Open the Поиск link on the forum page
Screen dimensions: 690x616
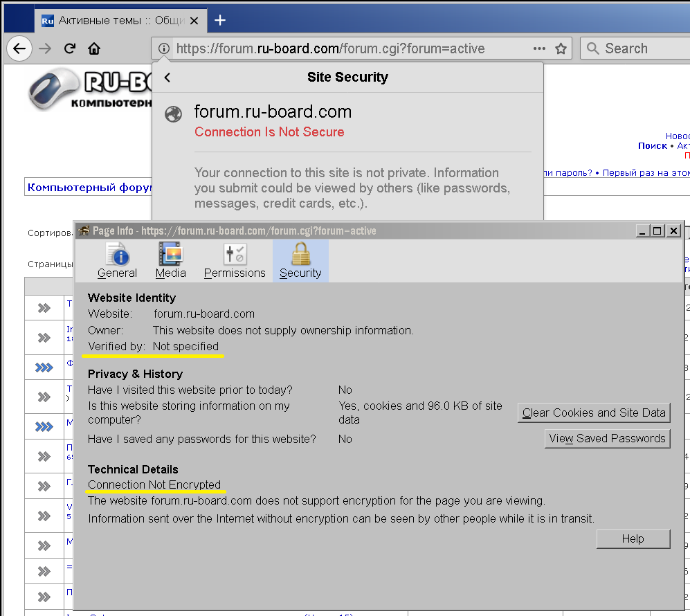tap(653, 145)
